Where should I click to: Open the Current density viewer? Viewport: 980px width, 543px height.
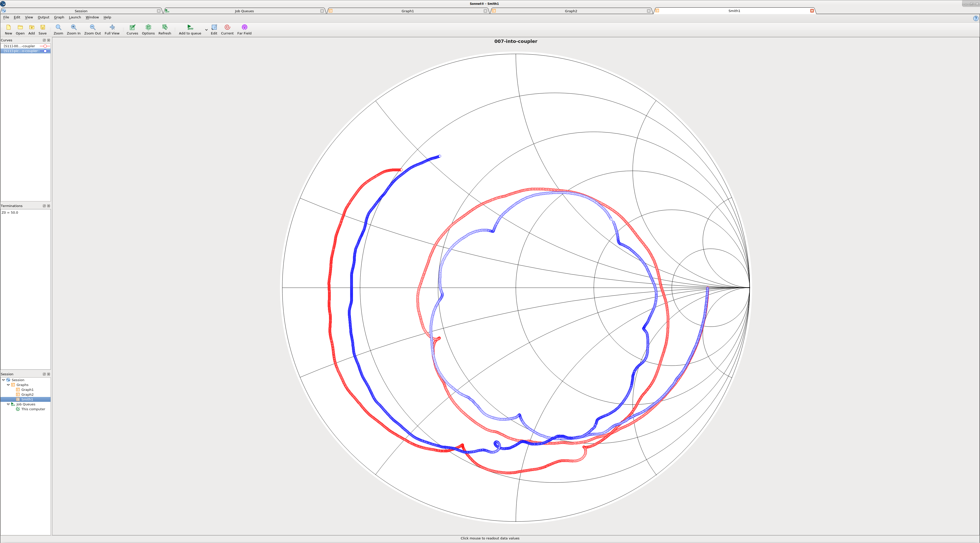click(227, 30)
